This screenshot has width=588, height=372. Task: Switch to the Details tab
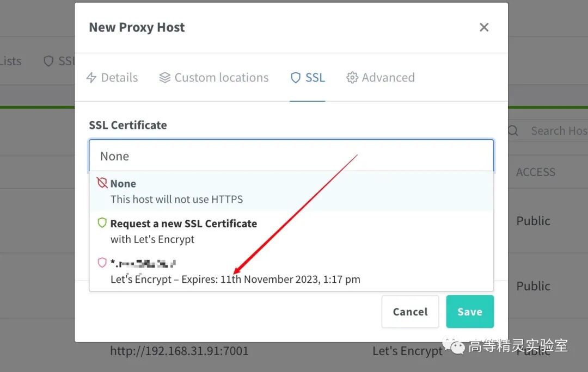pos(112,78)
